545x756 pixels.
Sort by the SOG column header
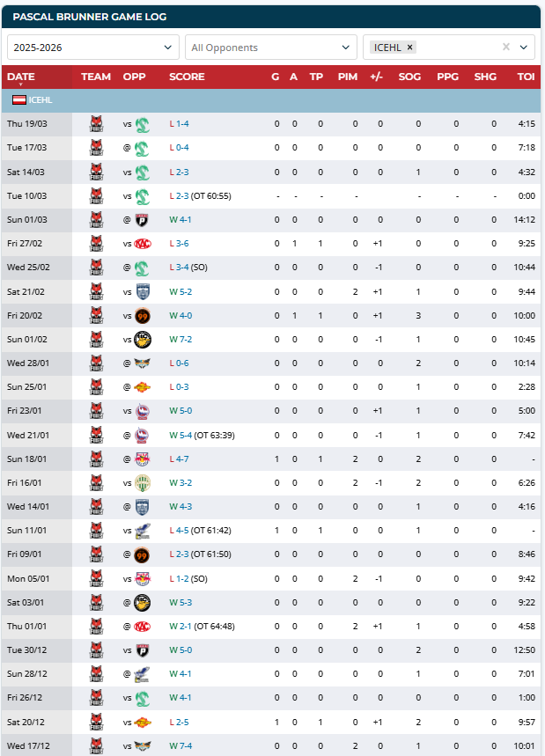point(409,77)
